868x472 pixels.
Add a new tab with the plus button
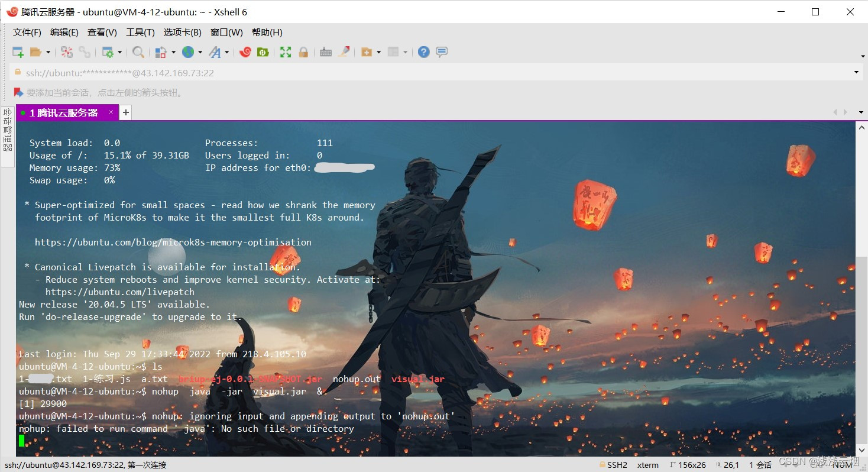[x=125, y=112]
